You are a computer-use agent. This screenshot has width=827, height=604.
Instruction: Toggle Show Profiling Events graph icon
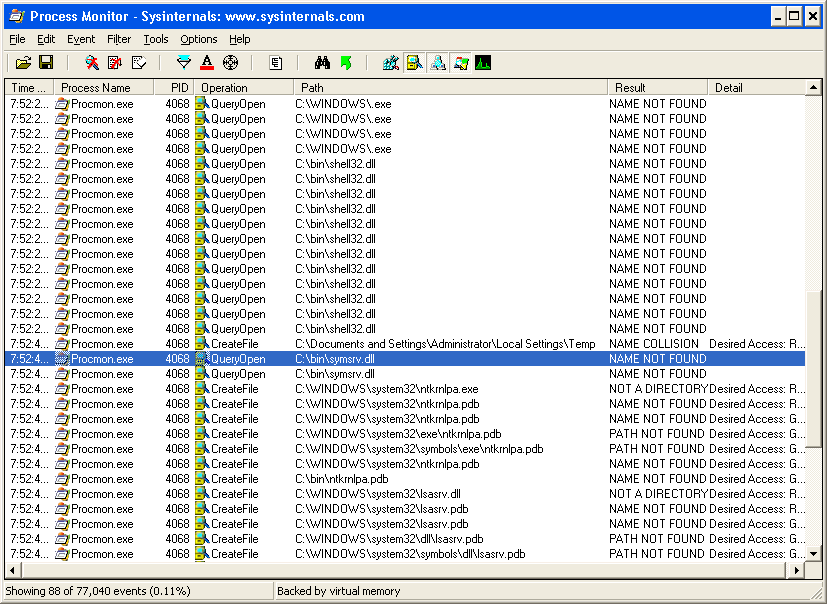pyautogui.click(x=483, y=63)
